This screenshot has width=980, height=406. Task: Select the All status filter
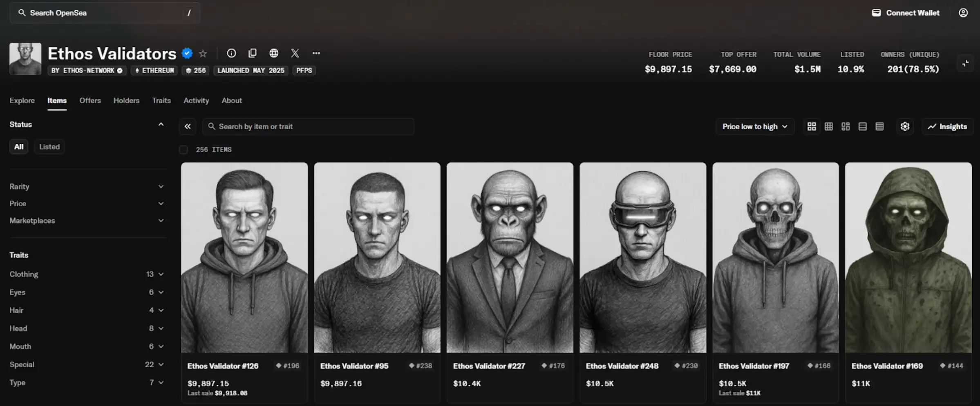pos(19,147)
